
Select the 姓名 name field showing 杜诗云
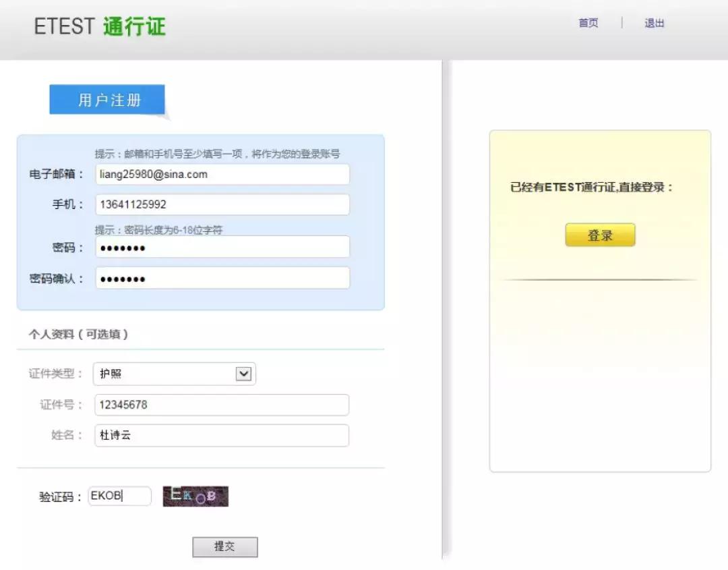coord(221,435)
